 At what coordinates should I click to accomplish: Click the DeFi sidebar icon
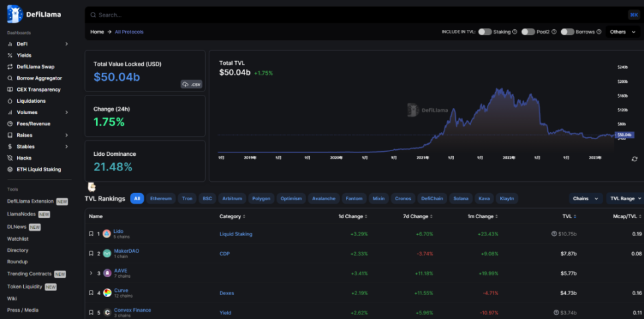pos(10,44)
